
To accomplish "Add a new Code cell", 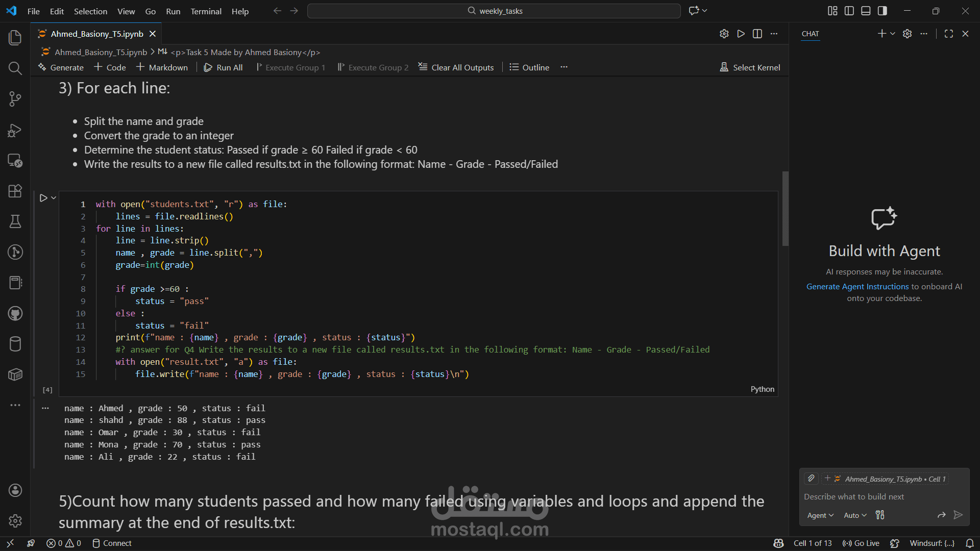I will tap(110, 67).
